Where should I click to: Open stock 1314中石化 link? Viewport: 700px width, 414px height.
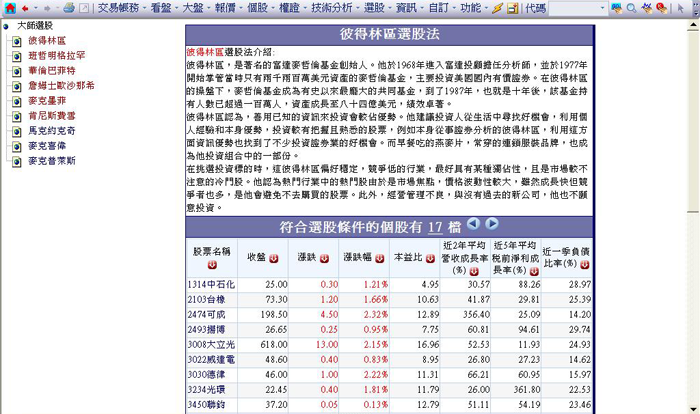click(x=211, y=284)
